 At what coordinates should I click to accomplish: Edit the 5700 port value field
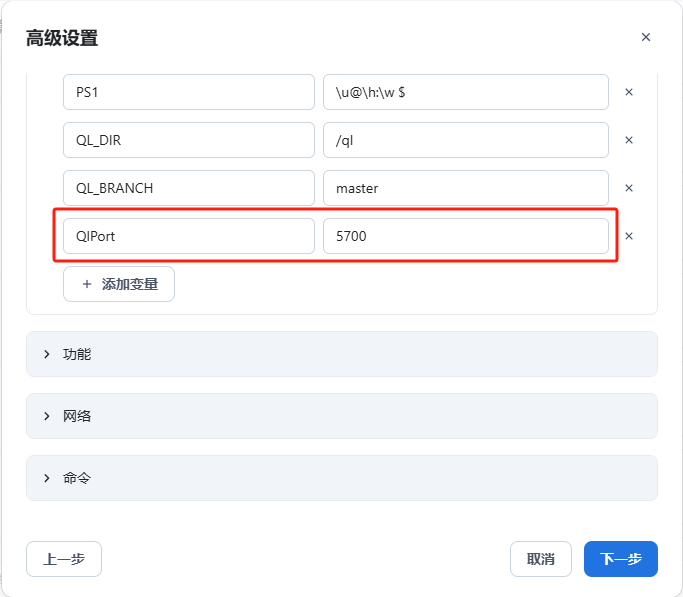click(466, 236)
